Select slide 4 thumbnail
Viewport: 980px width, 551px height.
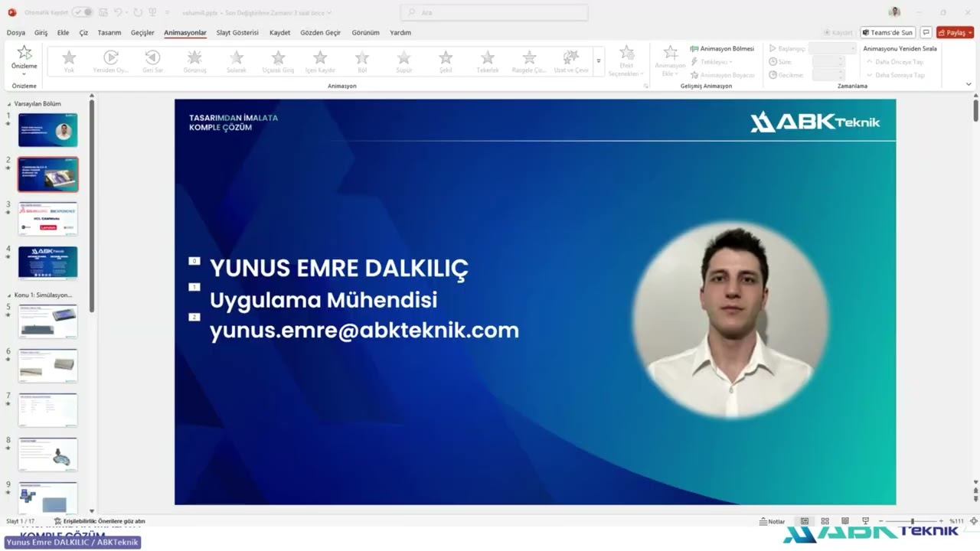[47, 263]
